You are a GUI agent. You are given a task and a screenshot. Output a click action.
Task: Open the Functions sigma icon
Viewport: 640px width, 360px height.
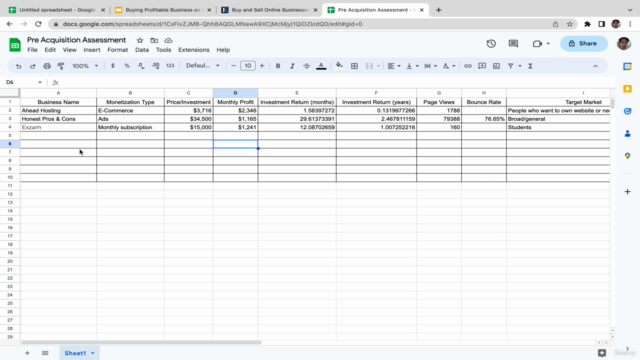(530, 66)
